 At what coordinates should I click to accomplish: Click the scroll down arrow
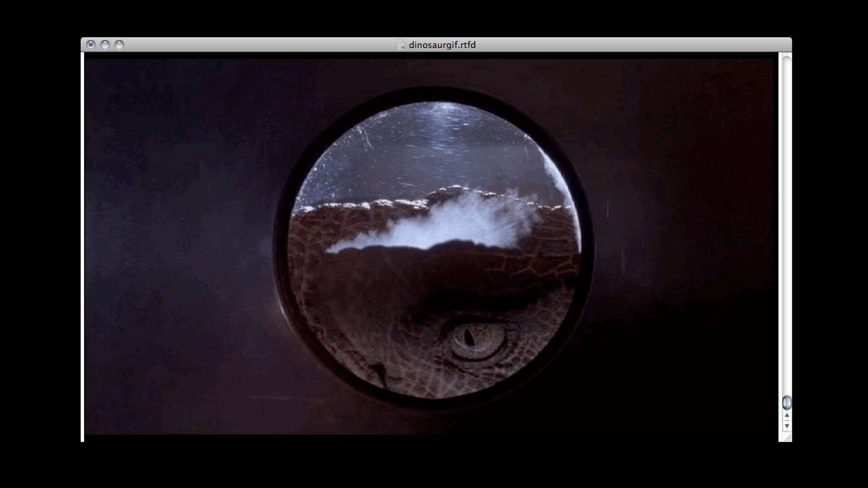[x=787, y=426]
